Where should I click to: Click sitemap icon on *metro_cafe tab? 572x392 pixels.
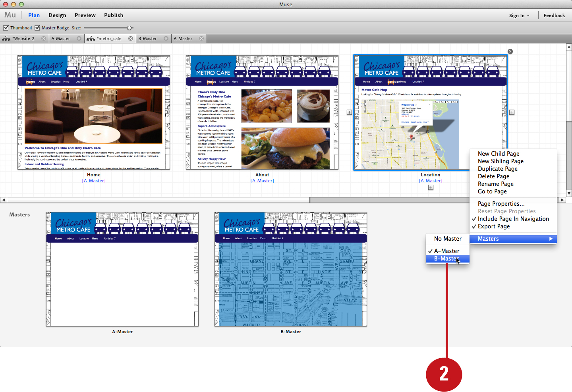(x=91, y=39)
